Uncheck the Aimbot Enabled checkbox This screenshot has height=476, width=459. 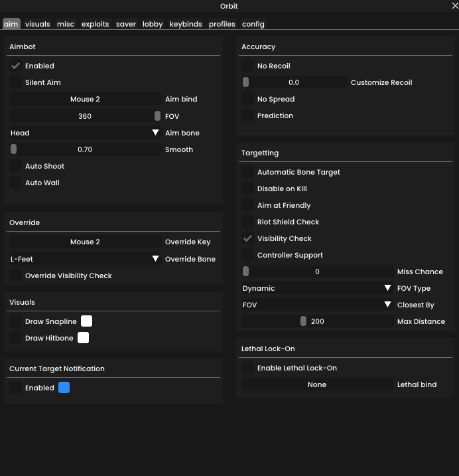tap(15, 66)
